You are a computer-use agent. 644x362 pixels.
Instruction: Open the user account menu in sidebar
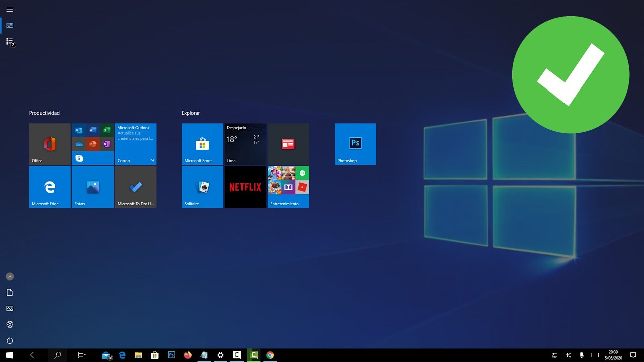[10, 276]
